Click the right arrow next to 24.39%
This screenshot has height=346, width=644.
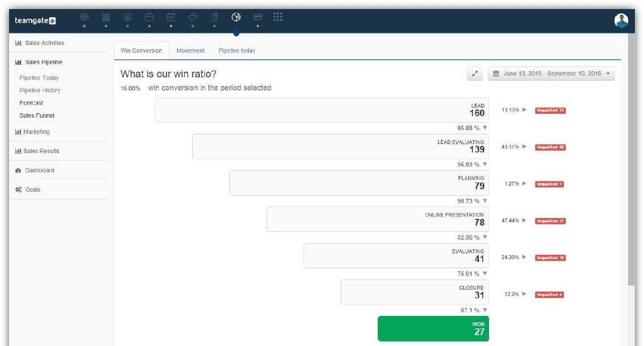[524, 257]
